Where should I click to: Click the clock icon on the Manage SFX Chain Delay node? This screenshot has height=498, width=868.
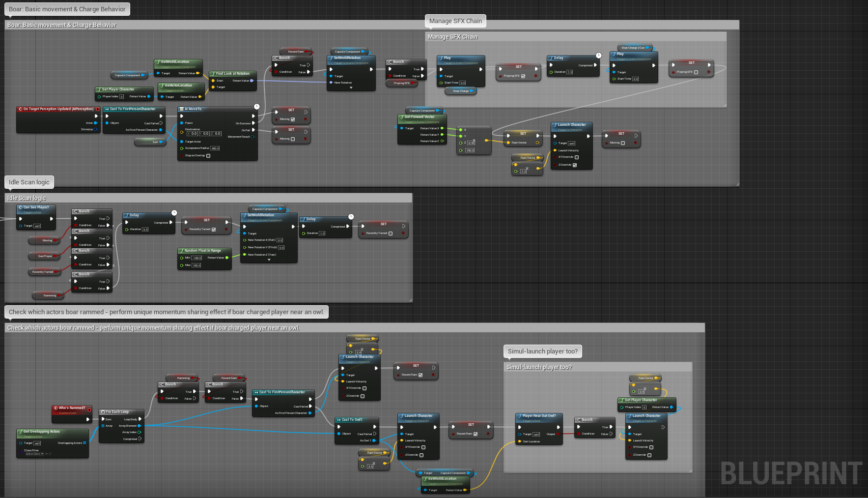point(598,56)
